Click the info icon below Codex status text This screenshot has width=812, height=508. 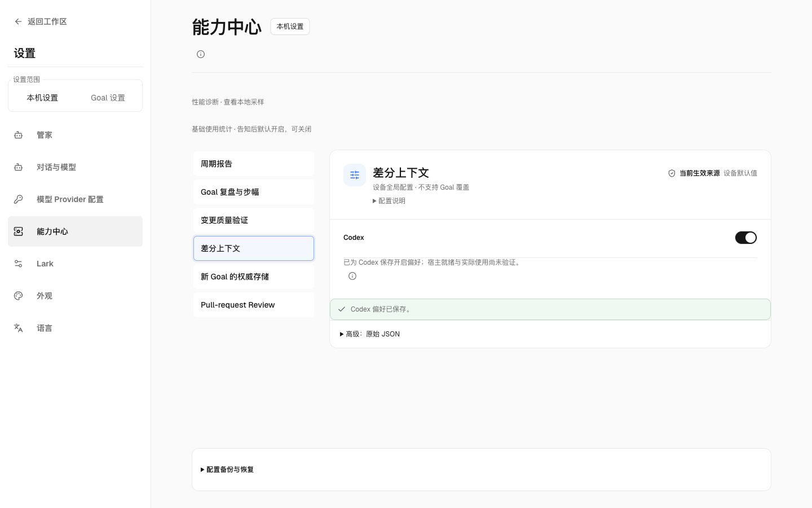352,276
